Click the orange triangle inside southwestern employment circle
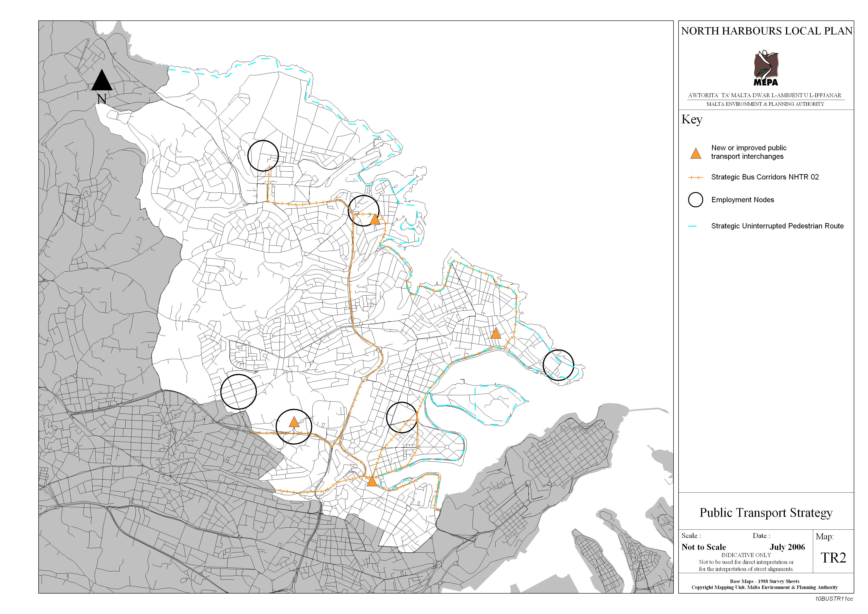868x614 pixels. click(294, 422)
